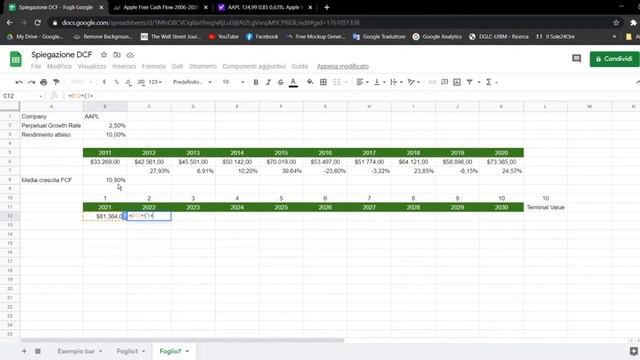The width and height of the screenshot is (640, 360).
Task: Open the Formato menu
Action: coord(154,66)
